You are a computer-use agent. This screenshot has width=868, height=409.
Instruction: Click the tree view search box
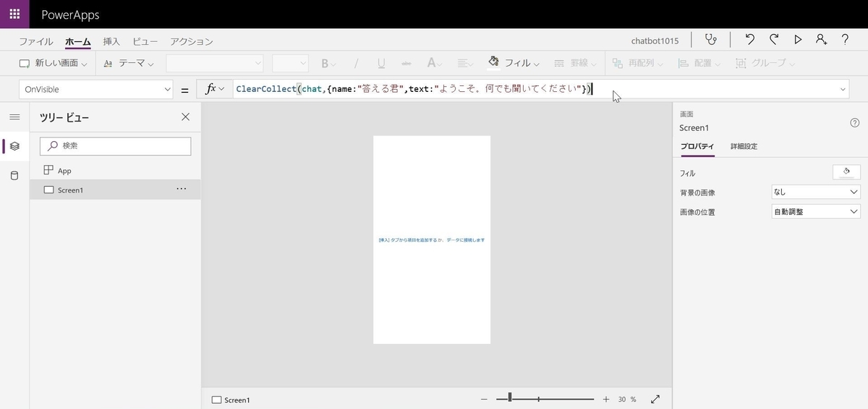[x=115, y=146]
